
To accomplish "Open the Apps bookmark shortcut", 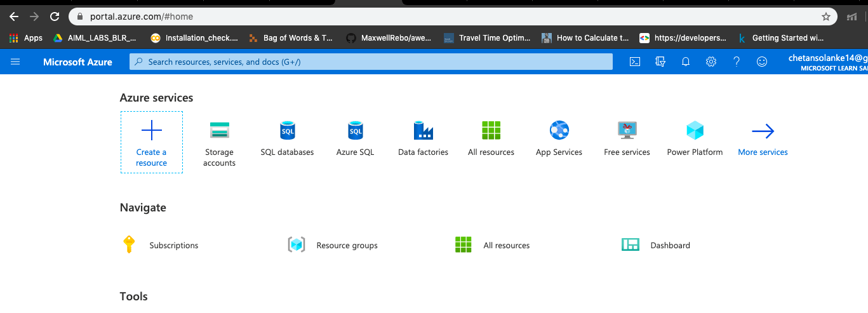I will coord(26,38).
